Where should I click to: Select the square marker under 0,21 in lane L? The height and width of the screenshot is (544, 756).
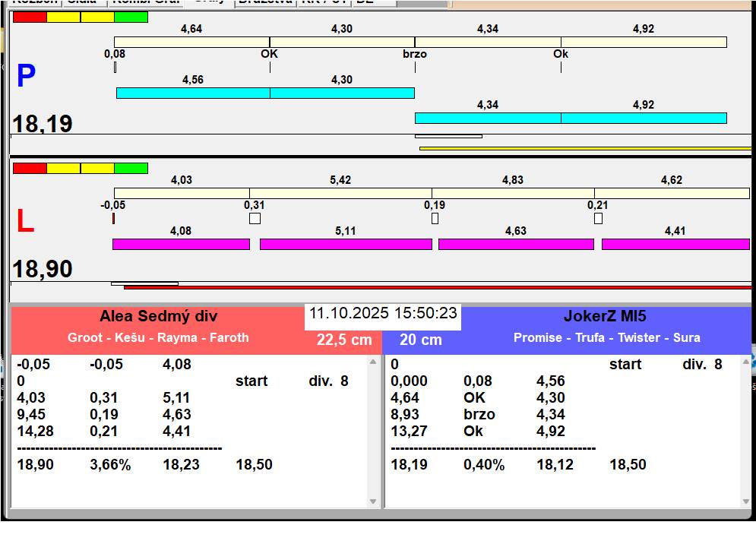598,219
